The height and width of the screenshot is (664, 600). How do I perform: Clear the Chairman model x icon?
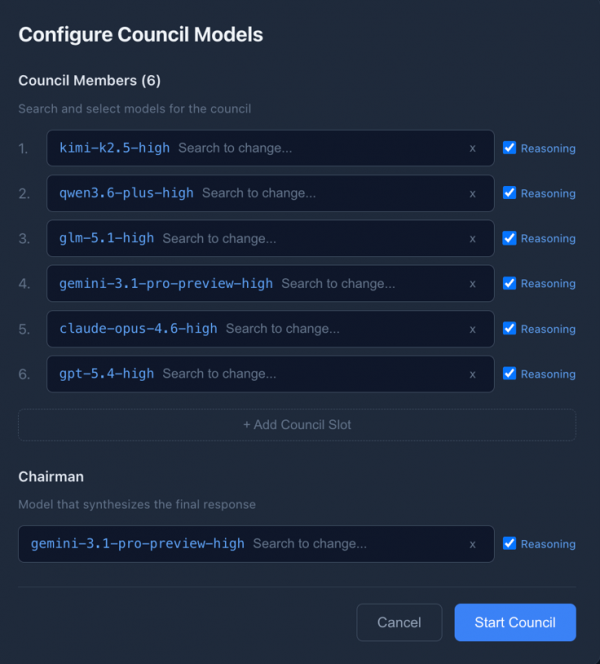point(472,544)
